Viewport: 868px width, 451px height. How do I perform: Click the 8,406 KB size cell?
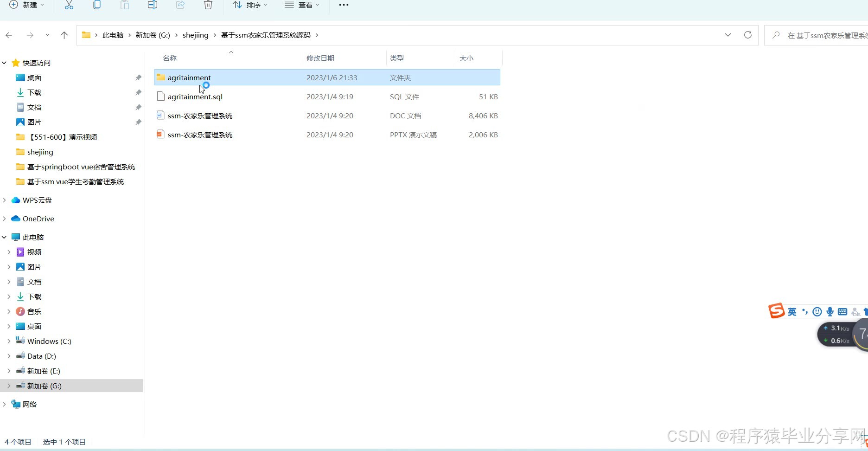tap(483, 116)
